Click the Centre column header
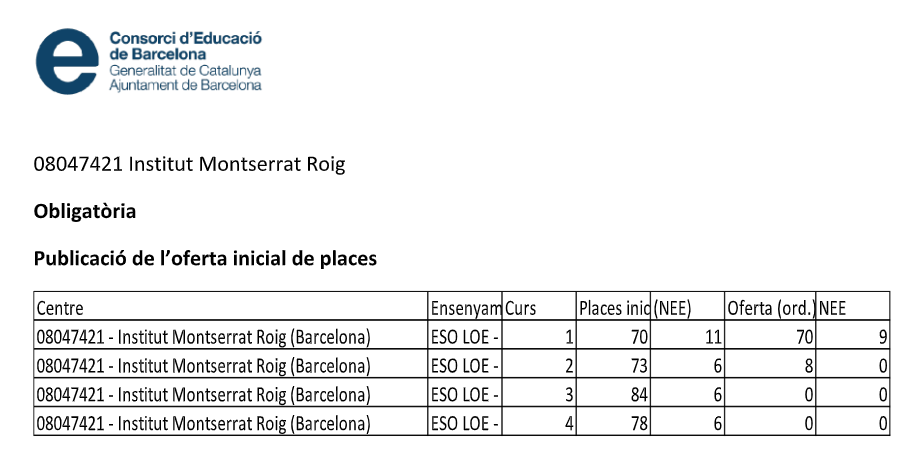Image resolution: width=916 pixels, height=468 pixels. [60, 309]
